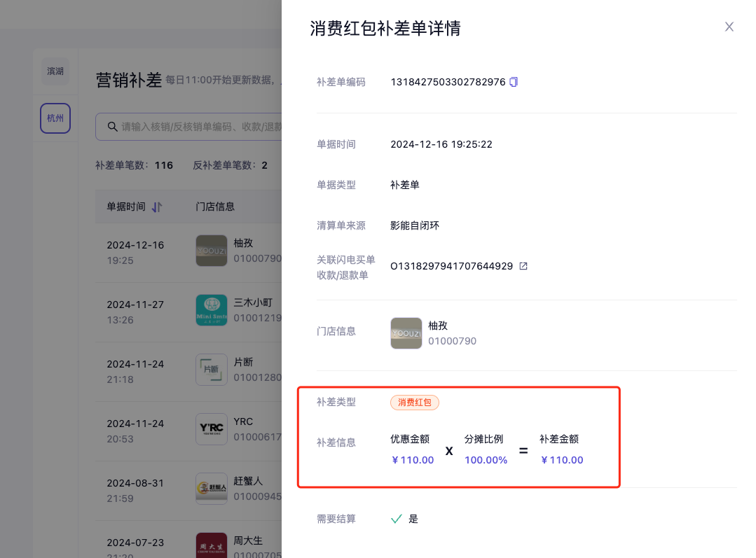Screen dimensions: 756x558
Task: Click the YRC store logo
Action: click(211, 429)
